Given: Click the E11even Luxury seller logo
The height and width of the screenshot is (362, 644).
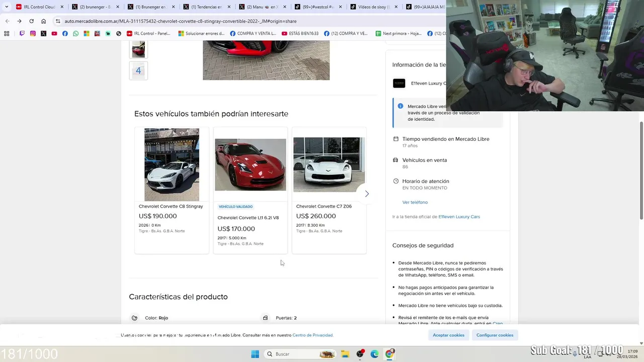Looking at the screenshot, I should pos(399,83).
